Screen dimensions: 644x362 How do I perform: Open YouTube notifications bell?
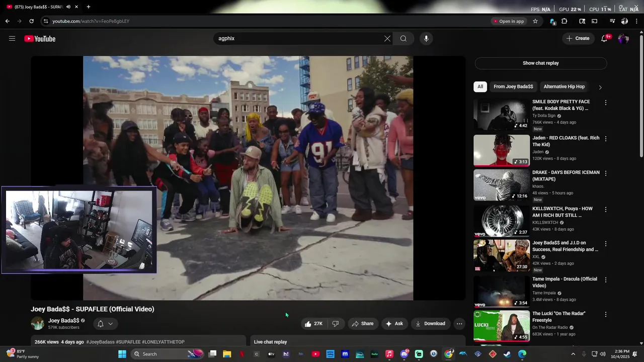click(604, 39)
